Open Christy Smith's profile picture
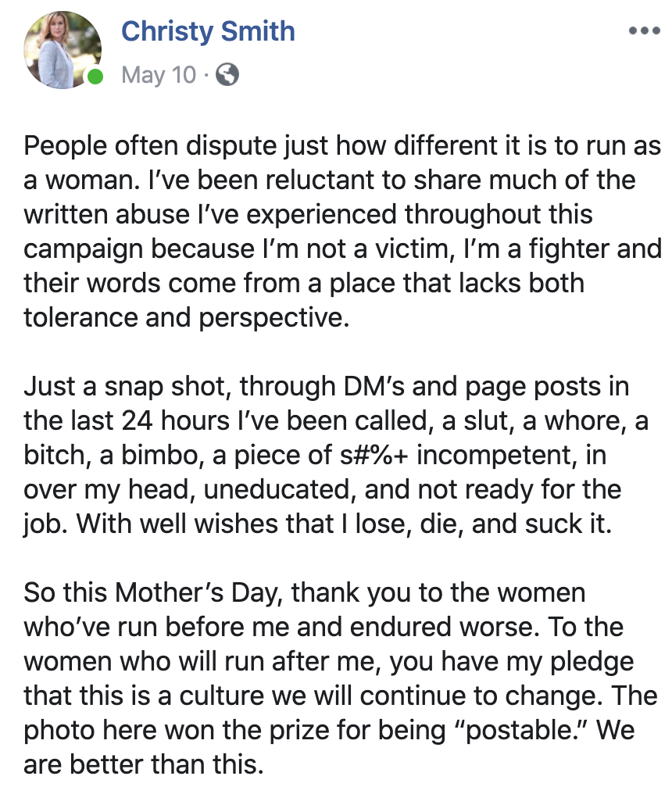Image resolution: width=672 pixels, height=794 pixels. click(x=63, y=50)
